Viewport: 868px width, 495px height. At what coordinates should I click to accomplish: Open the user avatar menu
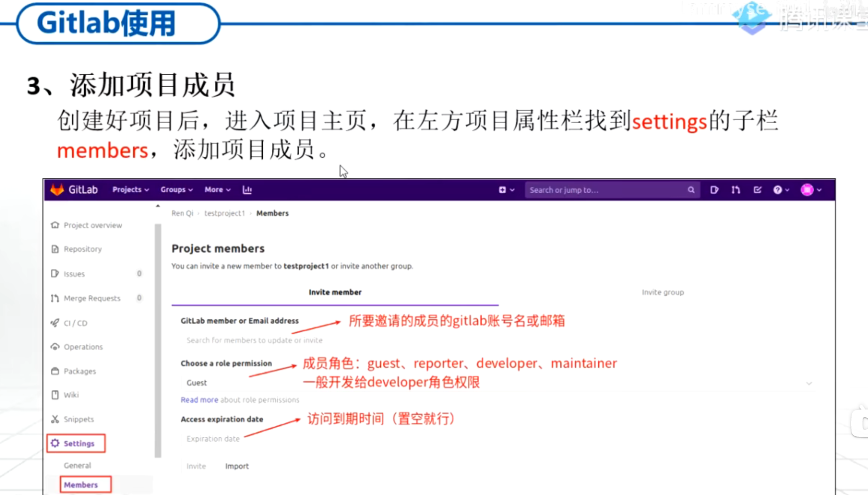(811, 190)
